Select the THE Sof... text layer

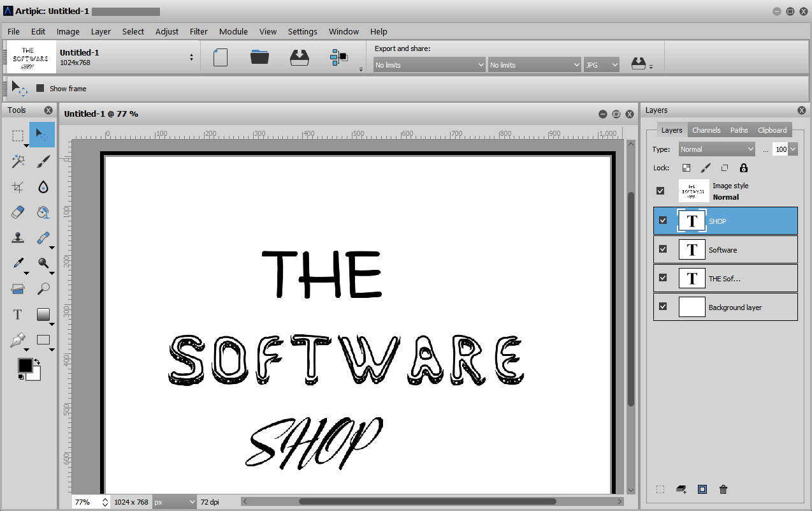725,278
